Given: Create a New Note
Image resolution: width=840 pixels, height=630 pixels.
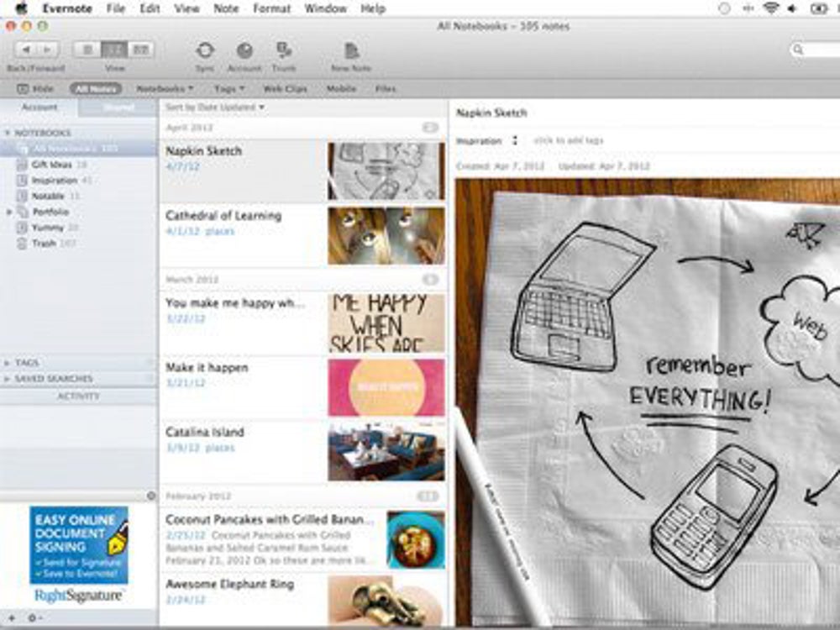Looking at the screenshot, I should coord(351,51).
